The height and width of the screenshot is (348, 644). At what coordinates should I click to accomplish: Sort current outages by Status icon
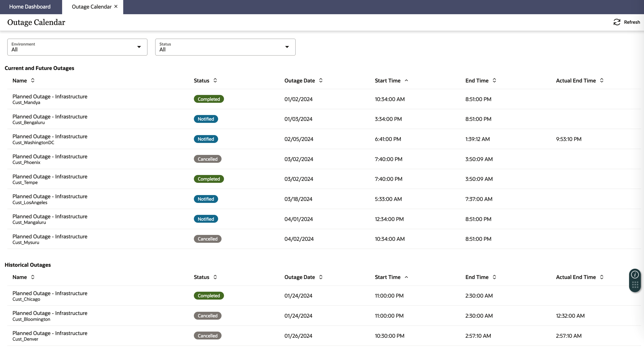pyautogui.click(x=215, y=80)
